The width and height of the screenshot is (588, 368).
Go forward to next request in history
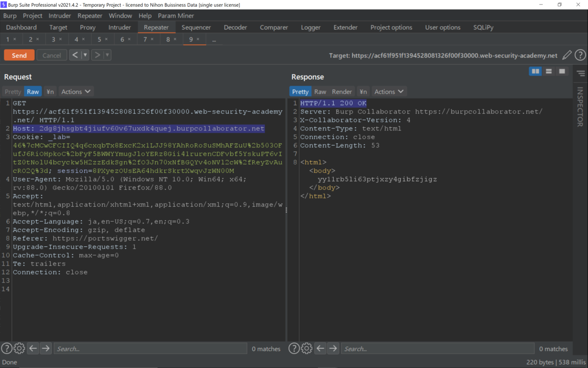coord(97,55)
